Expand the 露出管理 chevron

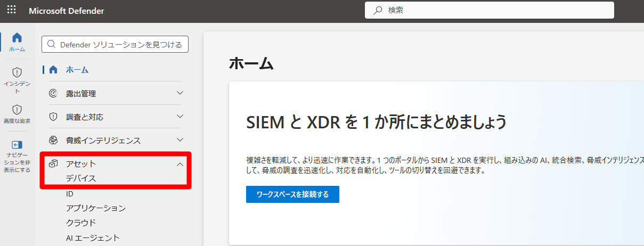tap(180, 93)
